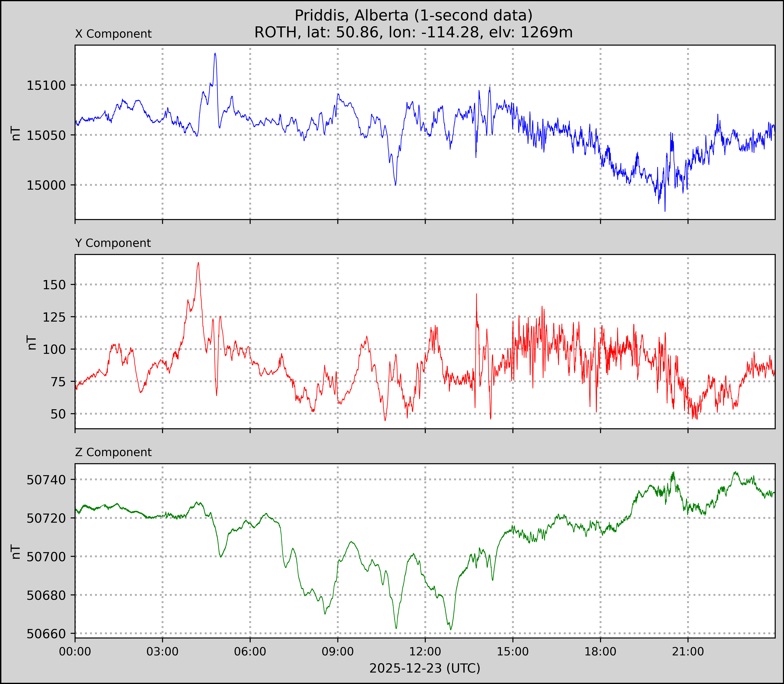The image size is (784, 684).
Task: Click the '2025-12-23 (UTC)' date axis label
Action: point(425,668)
